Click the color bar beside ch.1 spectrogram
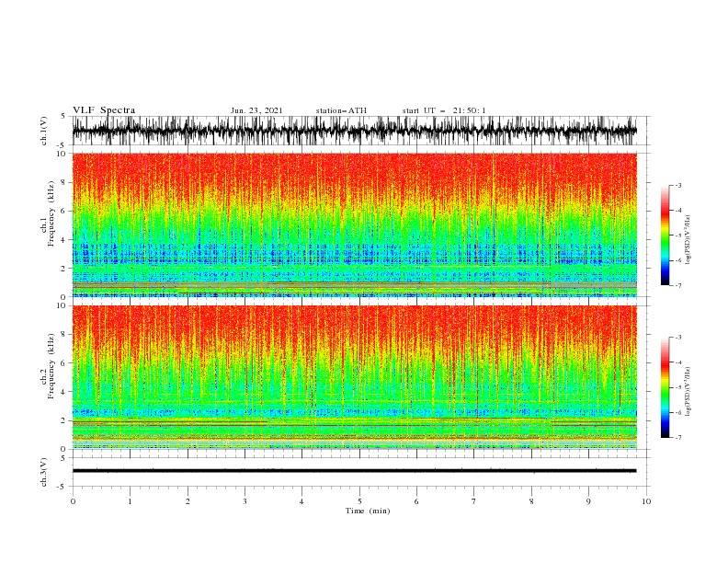The width and height of the screenshot is (728, 563). click(665, 236)
